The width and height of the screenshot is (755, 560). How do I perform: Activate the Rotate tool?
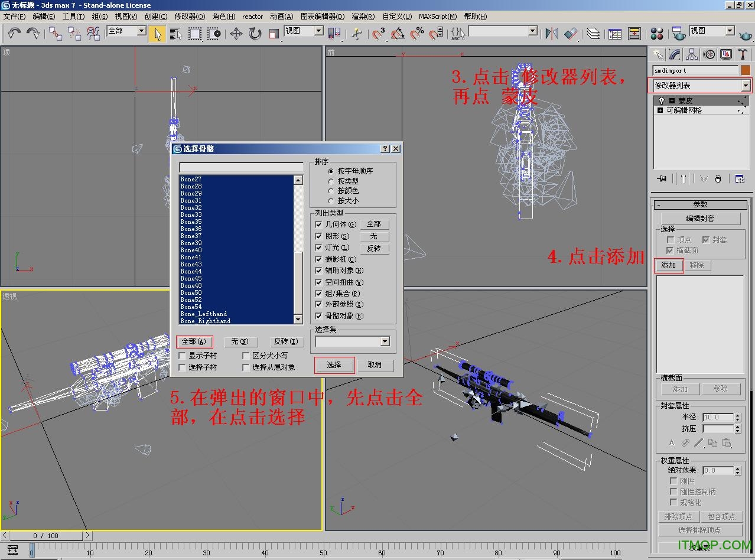255,34
